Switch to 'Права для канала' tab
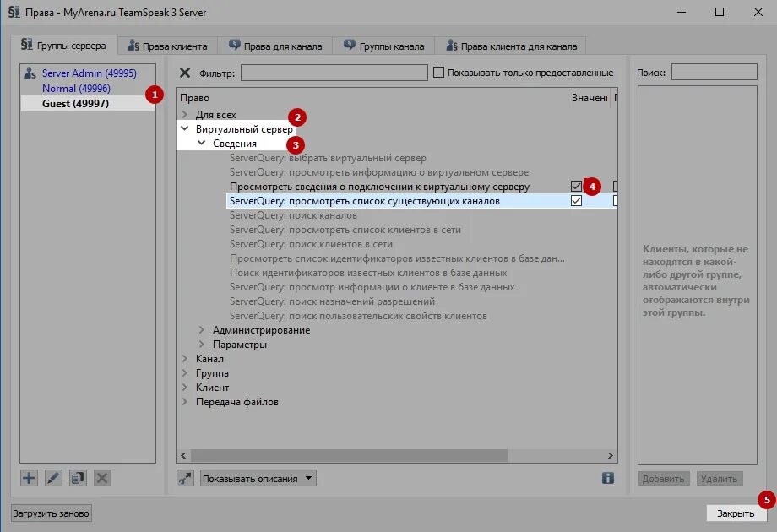 tap(275, 46)
